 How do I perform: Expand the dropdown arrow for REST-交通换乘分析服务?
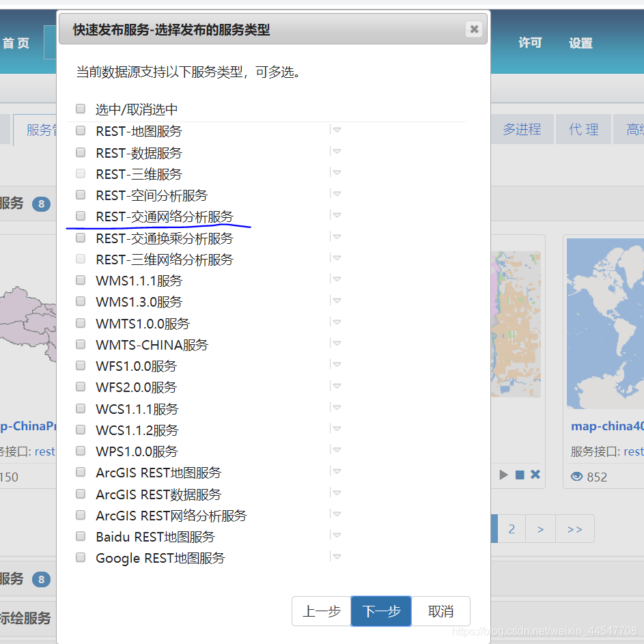(337, 236)
